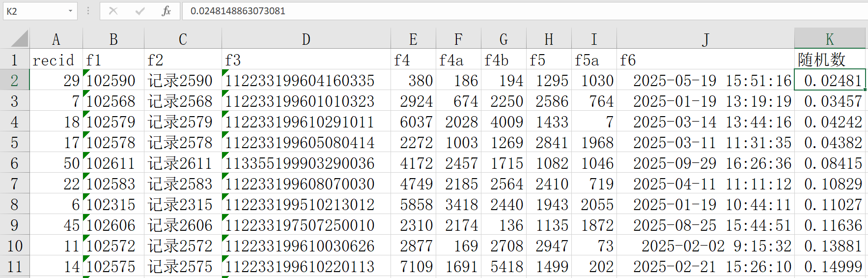Click cell containing 112233197507250010
Viewport: 868px width, 278px height.
(x=306, y=225)
